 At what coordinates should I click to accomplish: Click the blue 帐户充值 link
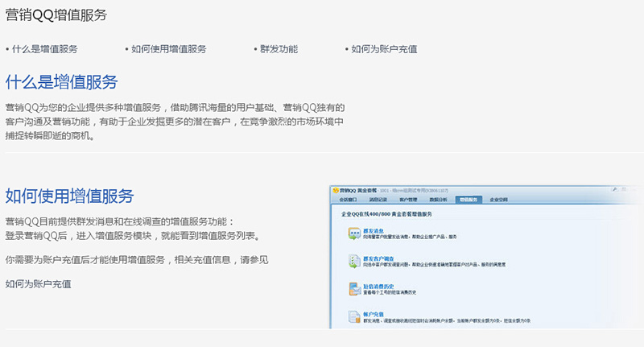point(374,314)
